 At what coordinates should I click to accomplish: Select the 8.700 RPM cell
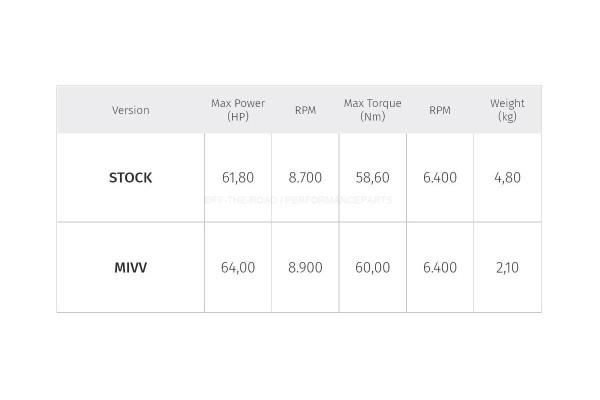305,178
